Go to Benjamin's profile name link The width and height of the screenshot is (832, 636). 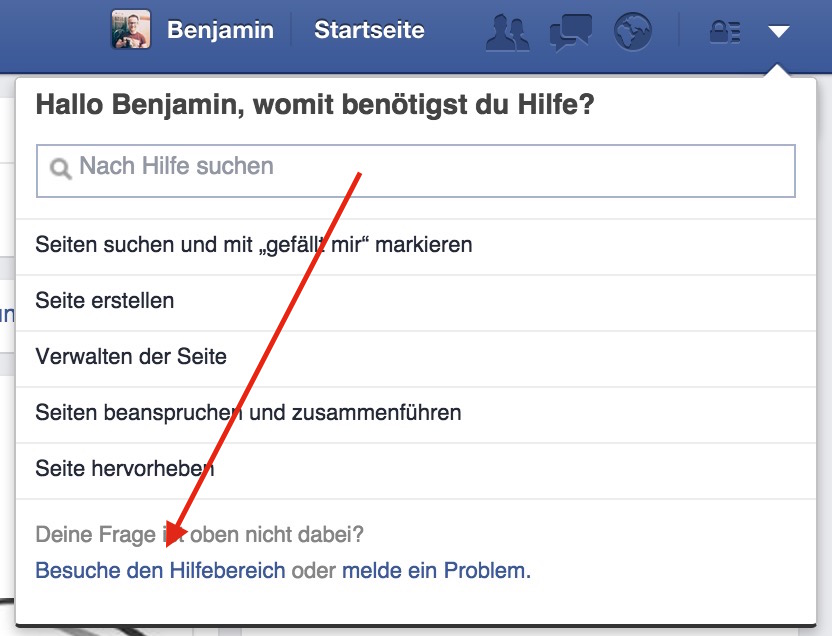[x=220, y=30]
